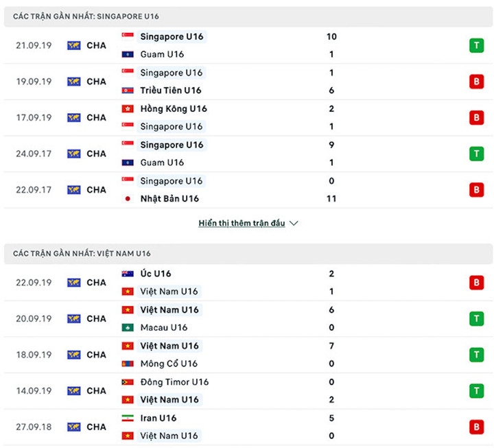Screen dimensions: 494x448
Task: Expand the chevron next to Hiển thị thêm trận đấu
Action: (x=294, y=224)
